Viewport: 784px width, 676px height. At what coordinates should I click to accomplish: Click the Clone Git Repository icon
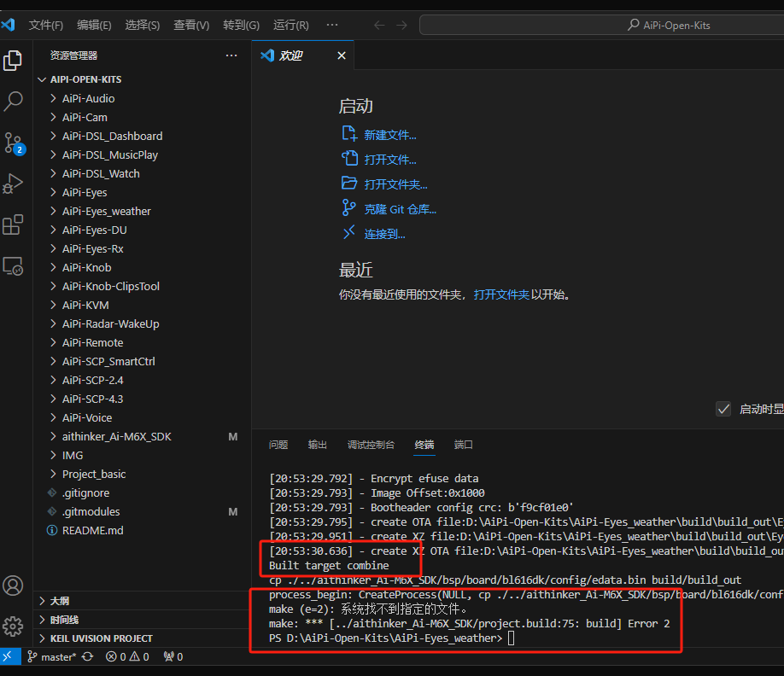pyautogui.click(x=349, y=208)
